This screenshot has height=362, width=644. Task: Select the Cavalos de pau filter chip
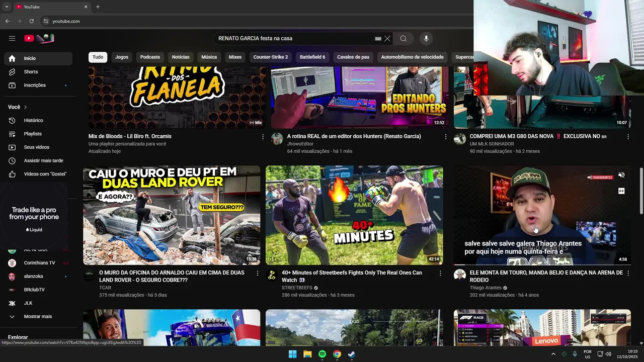(x=353, y=57)
